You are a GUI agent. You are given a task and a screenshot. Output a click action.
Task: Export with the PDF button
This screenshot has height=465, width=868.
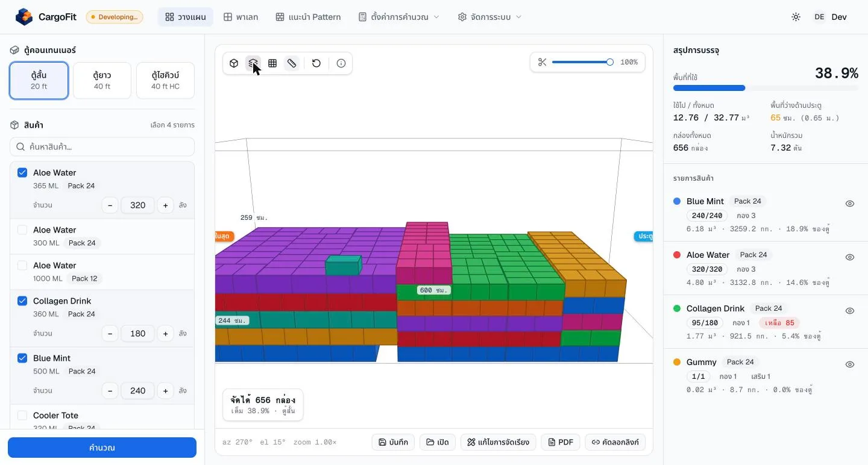point(561,442)
